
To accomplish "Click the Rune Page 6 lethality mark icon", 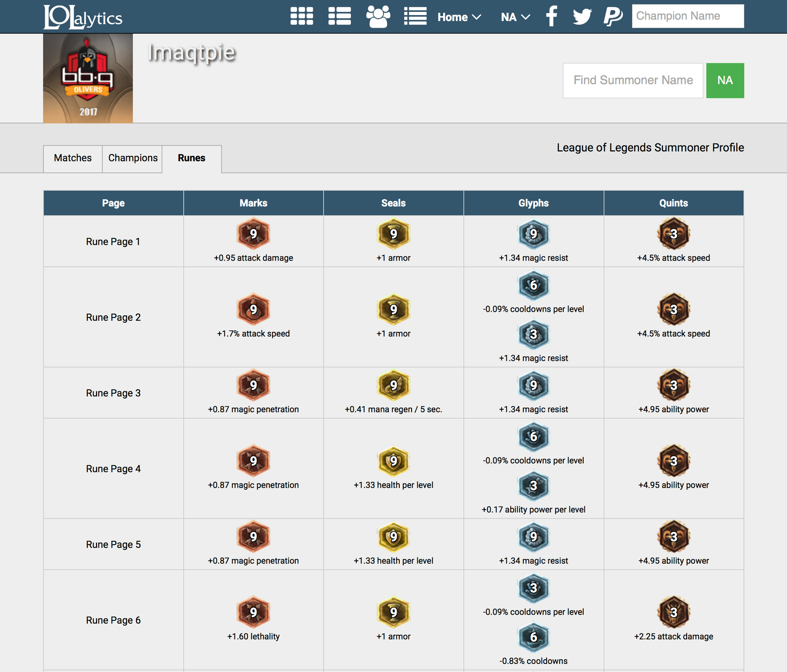I will click(x=253, y=612).
